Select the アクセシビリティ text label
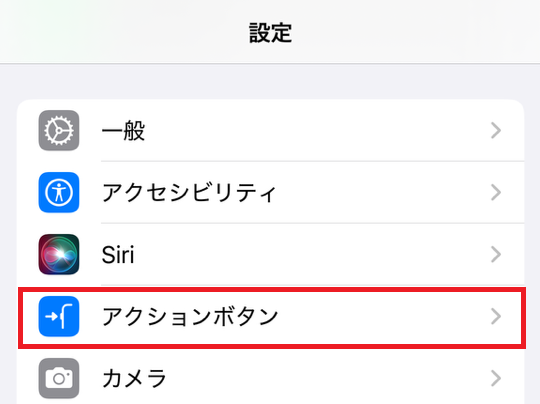540x404 pixels. coord(189,193)
